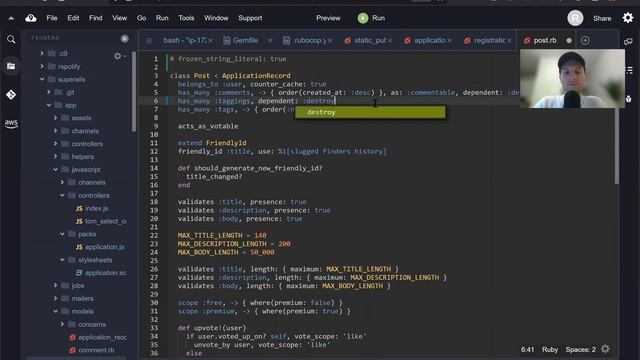Open the file tree Environment icon
Viewport: 640px width, 360px height.
[x=11, y=66]
